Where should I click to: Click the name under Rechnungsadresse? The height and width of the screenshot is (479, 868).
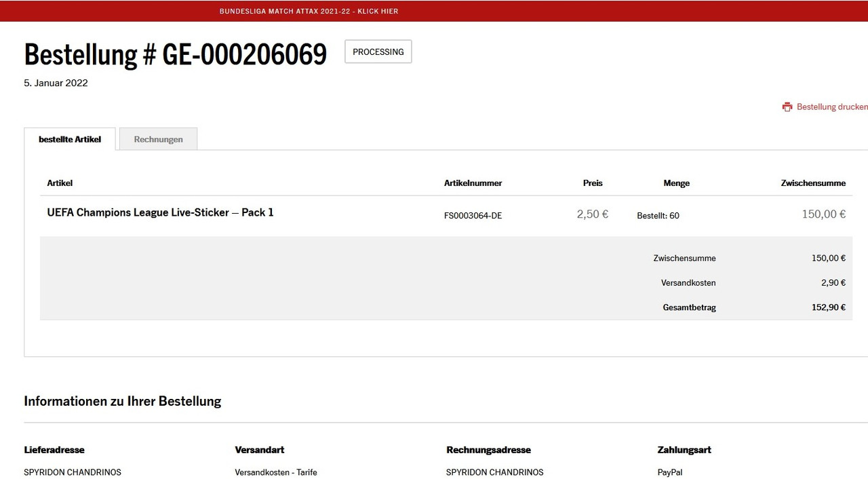[495, 472]
